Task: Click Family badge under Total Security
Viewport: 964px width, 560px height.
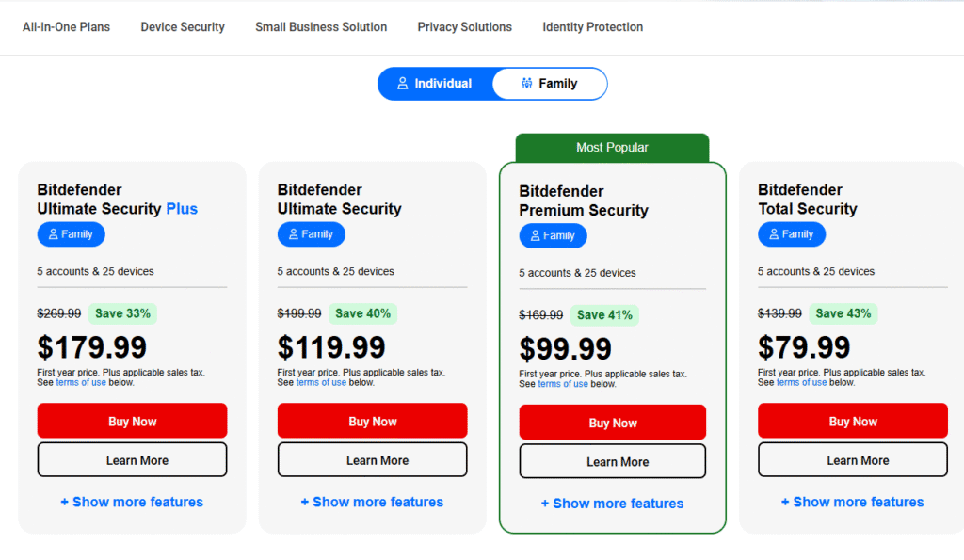Action: click(791, 234)
